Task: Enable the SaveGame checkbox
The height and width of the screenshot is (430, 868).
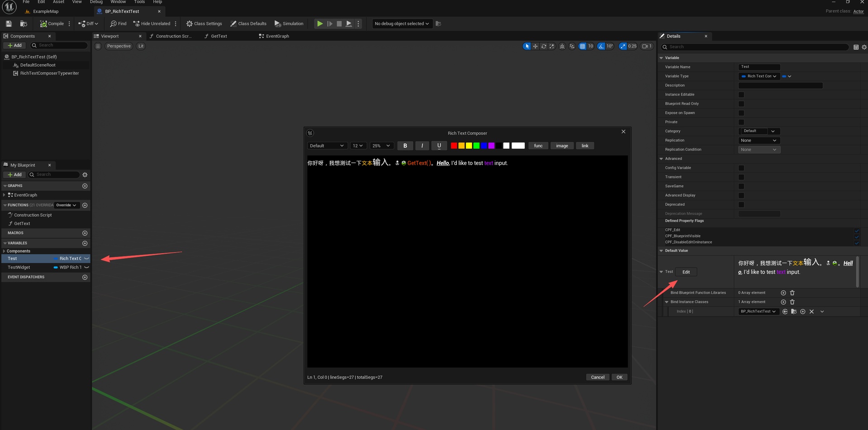Action: [x=741, y=186]
